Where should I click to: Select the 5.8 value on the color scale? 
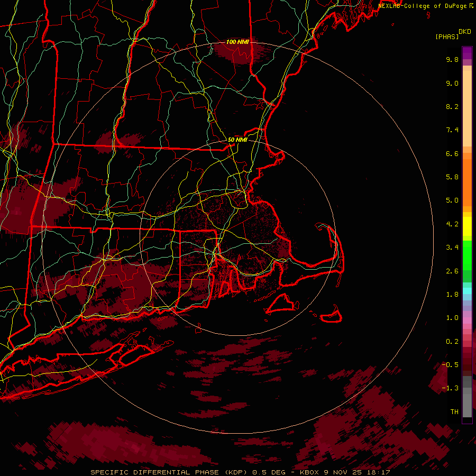tap(452, 177)
